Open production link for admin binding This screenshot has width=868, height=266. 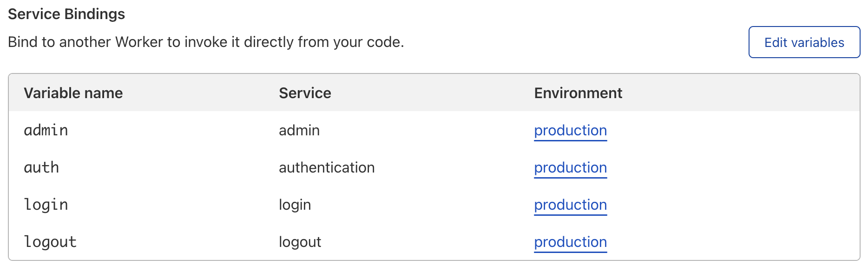(x=570, y=131)
